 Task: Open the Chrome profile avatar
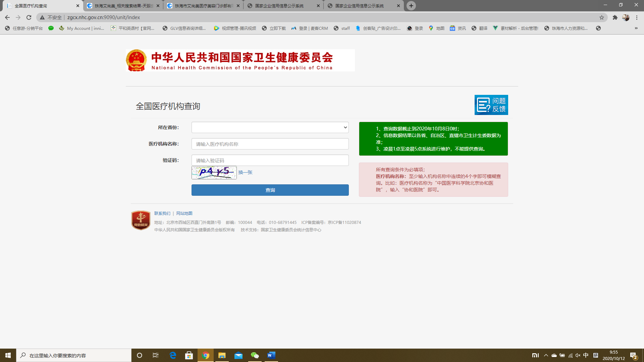[626, 17]
